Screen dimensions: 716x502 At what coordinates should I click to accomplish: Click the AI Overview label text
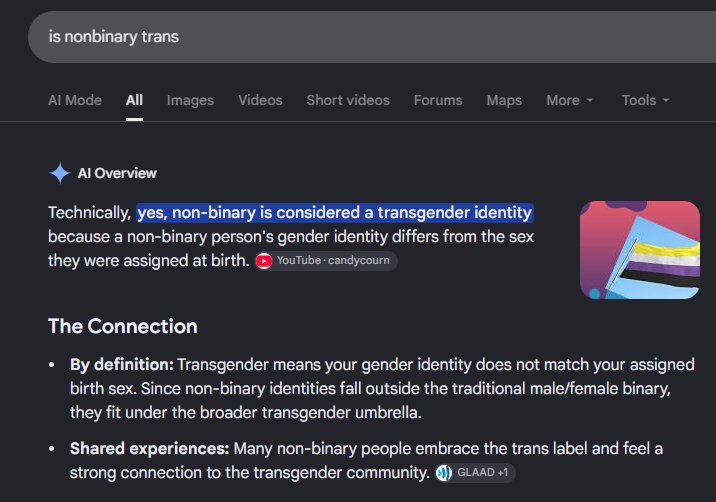pos(117,173)
